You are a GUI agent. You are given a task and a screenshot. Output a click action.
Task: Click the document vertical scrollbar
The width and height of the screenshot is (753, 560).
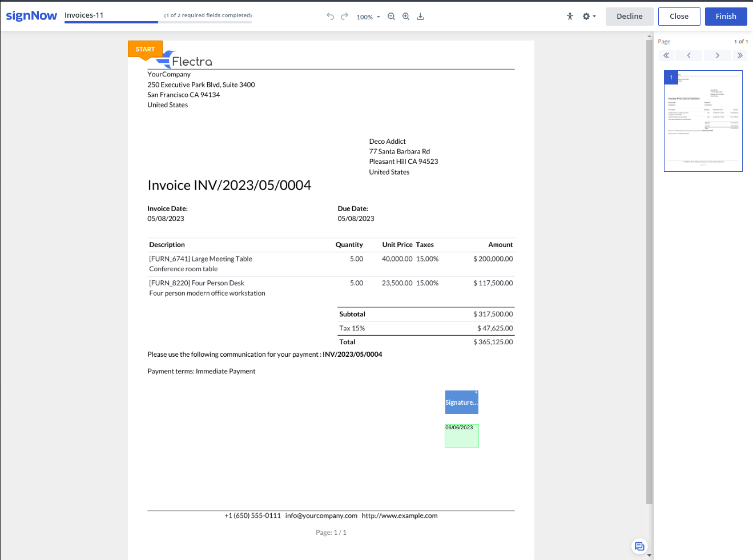tap(649, 272)
